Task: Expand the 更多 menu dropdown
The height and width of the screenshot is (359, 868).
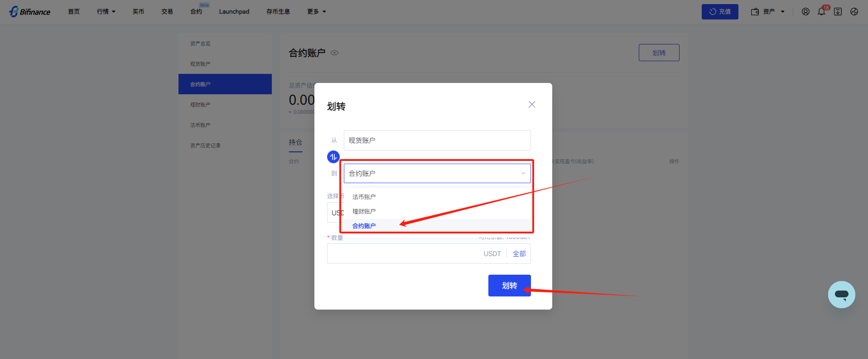Action: 316,12
